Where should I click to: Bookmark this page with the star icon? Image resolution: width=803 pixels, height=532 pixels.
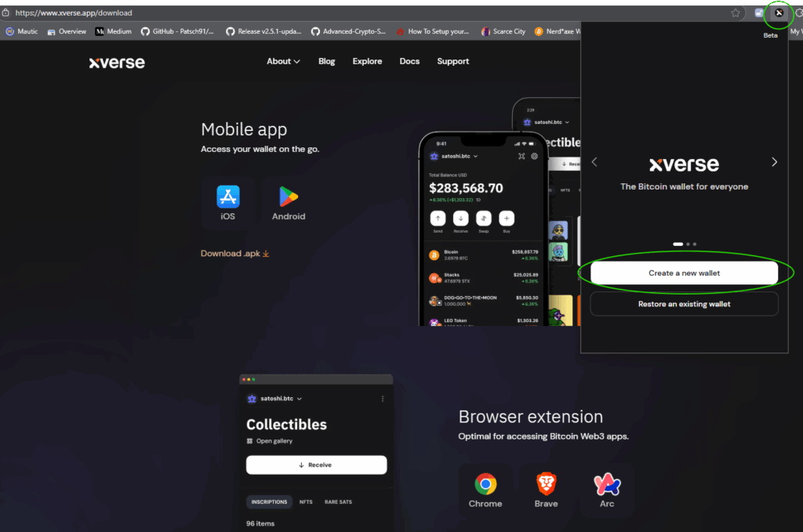[x=736, y=13]
